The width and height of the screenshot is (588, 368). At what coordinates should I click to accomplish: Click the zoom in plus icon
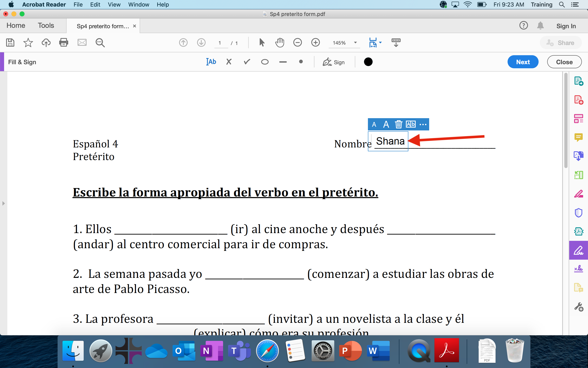pyautogui.click(x=315, y=43)
